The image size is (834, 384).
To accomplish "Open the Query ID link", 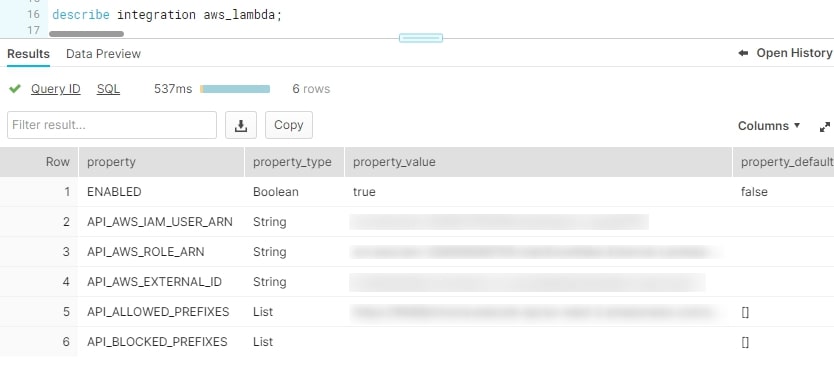I will (x=55, y=89).
